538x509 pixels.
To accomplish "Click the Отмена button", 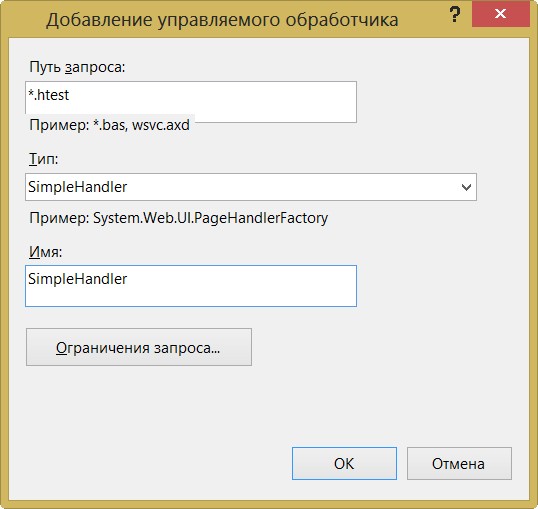I will point(459,463).
